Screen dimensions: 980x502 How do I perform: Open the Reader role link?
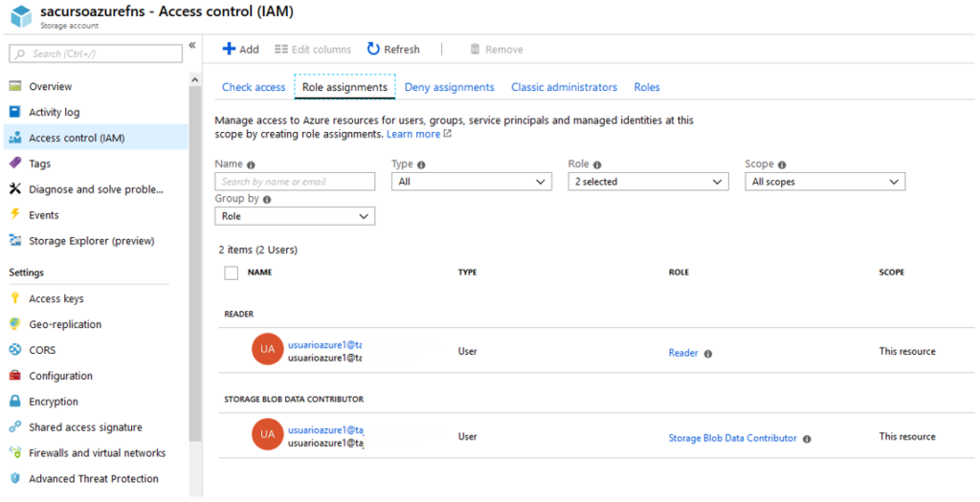pos(683,354)
